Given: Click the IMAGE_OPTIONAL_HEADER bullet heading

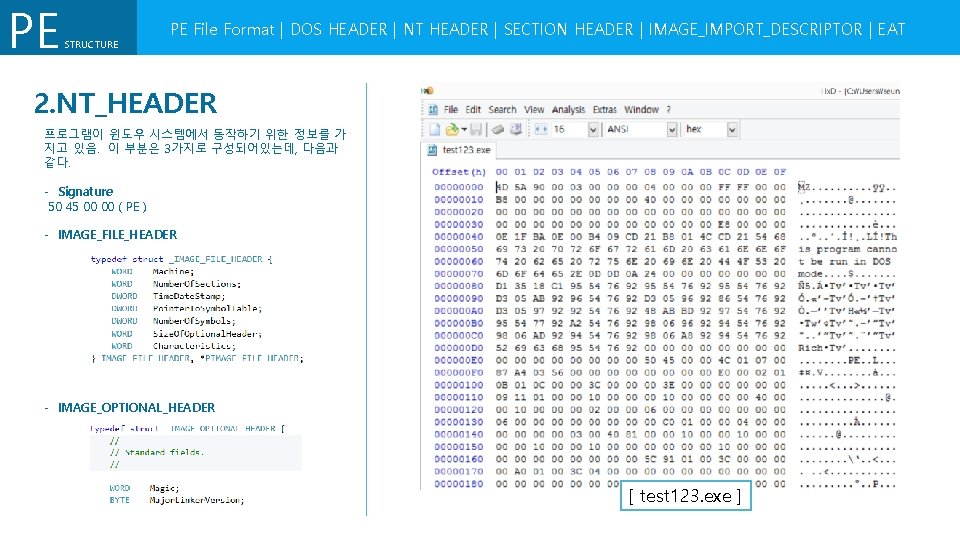Looking at the screenshot, I should pyautogui.click(x=136, y=408).
